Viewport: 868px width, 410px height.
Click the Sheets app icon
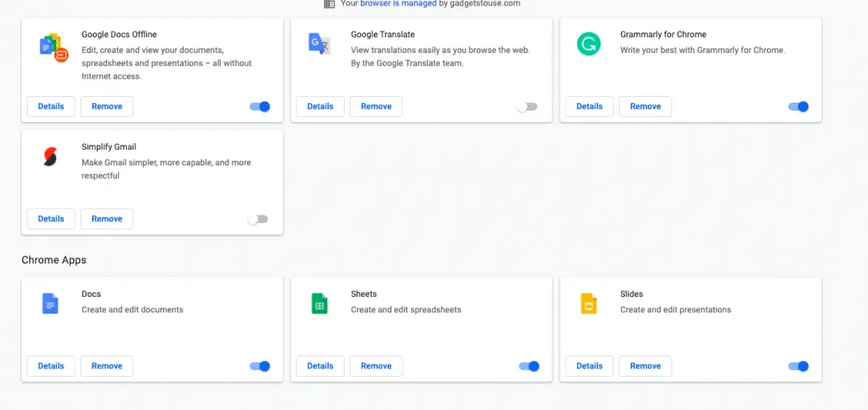pos(319,303)
